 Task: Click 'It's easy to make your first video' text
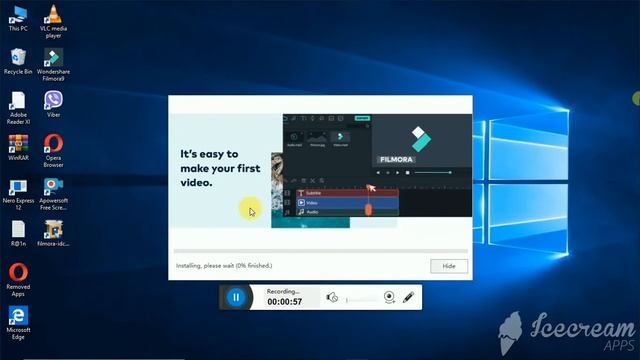click(220, 168)
